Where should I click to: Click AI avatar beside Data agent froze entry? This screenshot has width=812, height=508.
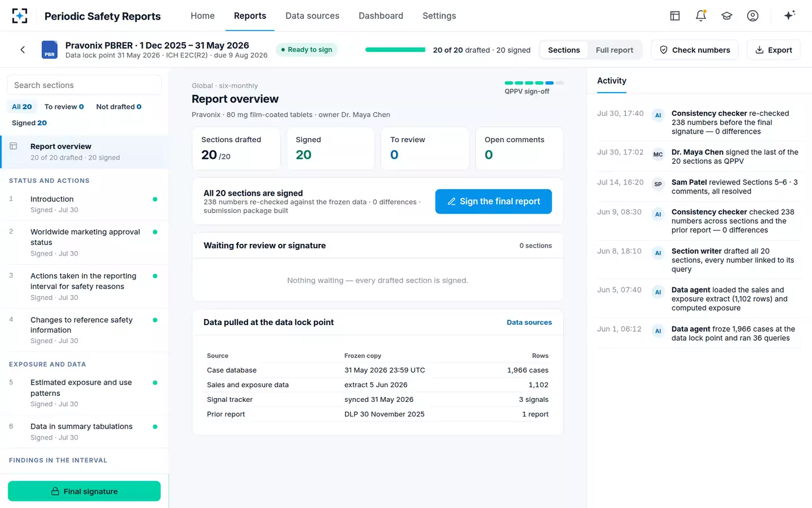click(657, 331)
